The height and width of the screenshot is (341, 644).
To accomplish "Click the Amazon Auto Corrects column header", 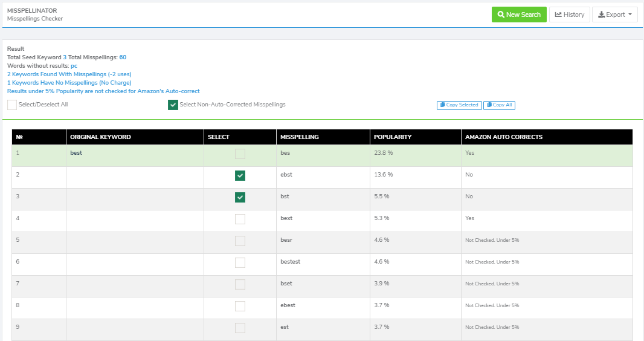I will [x=504, y=137].
